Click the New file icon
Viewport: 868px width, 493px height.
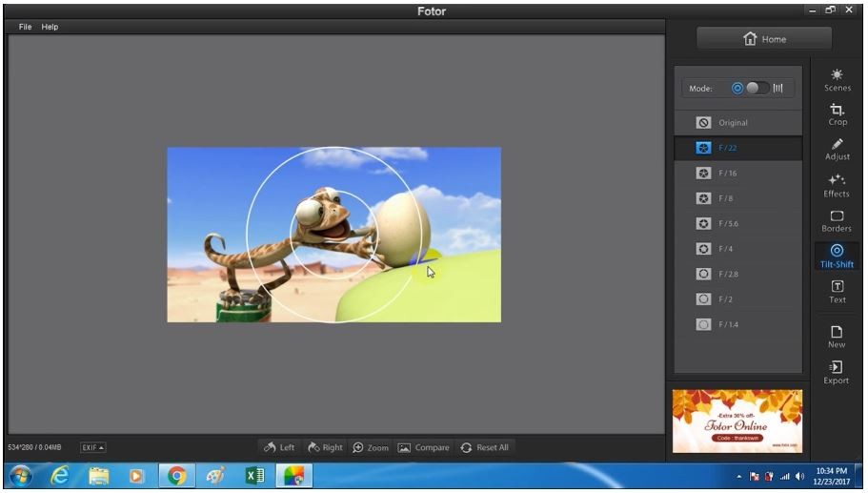[x=837, y=337]
